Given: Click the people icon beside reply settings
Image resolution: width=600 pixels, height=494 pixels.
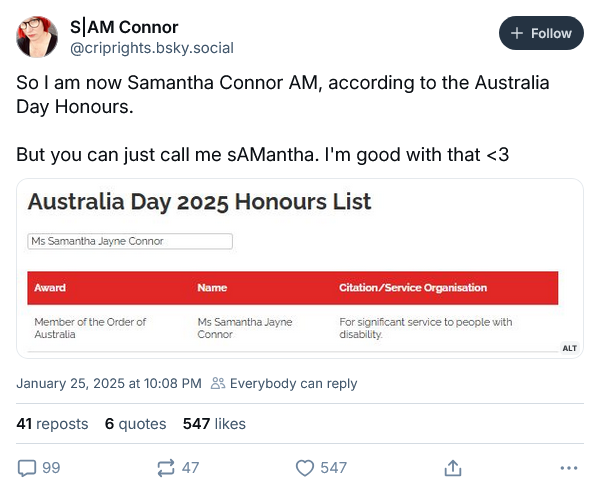Looking at the screenshot, I should click(x=218, y=383).
